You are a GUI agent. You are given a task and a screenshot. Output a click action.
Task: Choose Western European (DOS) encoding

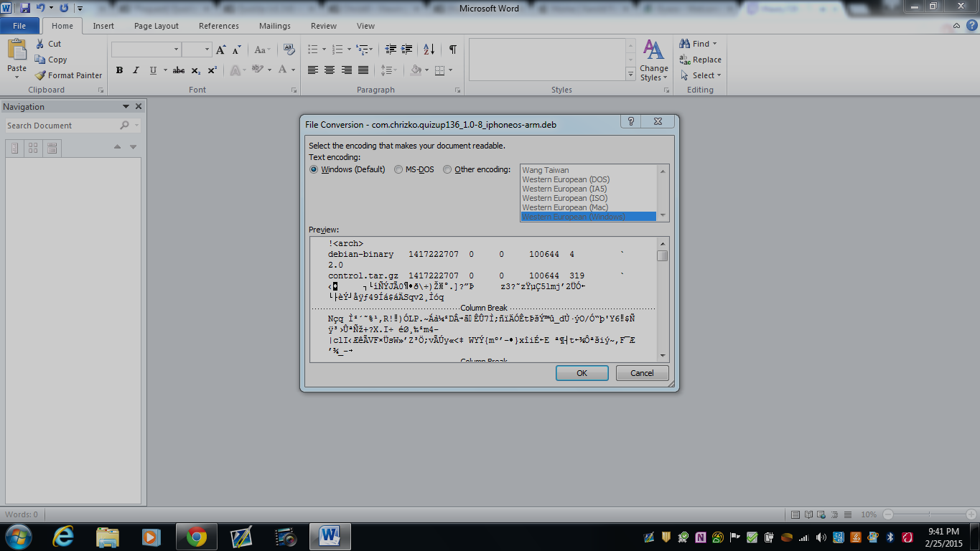[566, 179]
